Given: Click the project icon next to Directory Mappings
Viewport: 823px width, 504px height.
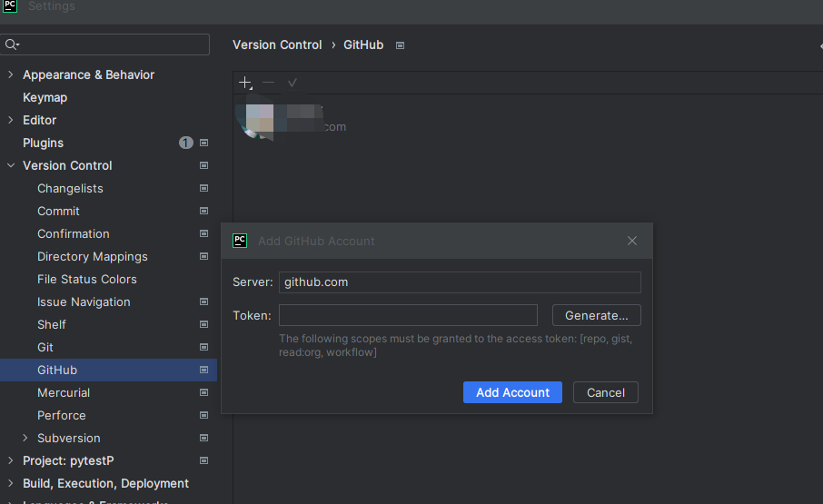Looking at the screenshot, I should (204, 256).
